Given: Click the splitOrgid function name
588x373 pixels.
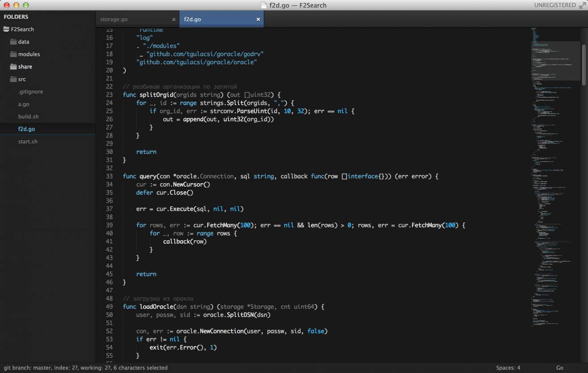Looking at the screenshot, I should [x=156, y=94].
